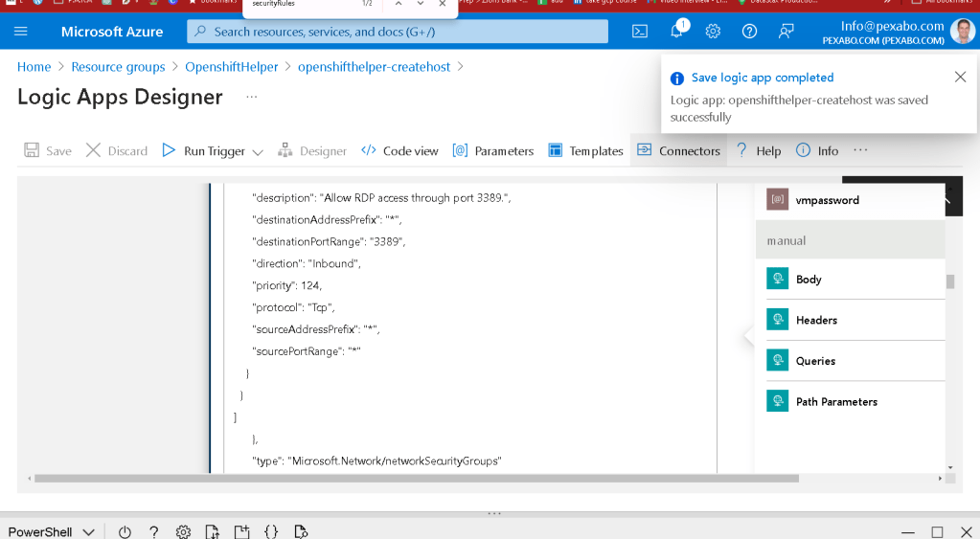Click the manual section header
Viewport: 980px width, 539px height.
coord(850,240)
